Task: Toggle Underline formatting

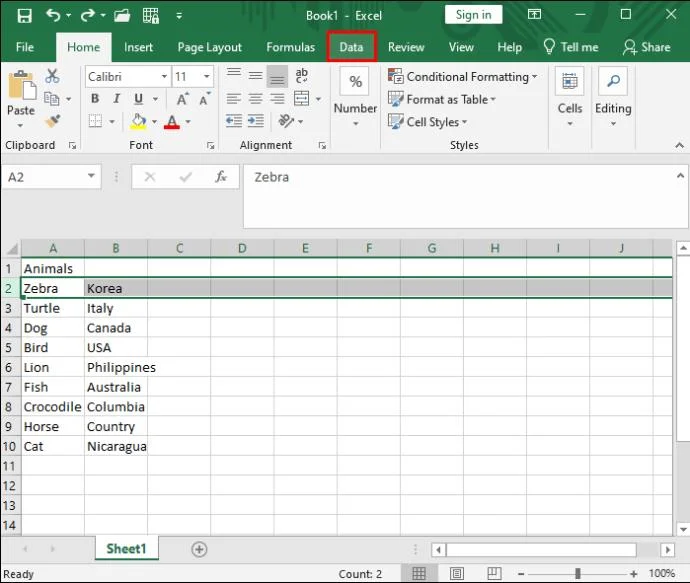Action: point(139,99)
